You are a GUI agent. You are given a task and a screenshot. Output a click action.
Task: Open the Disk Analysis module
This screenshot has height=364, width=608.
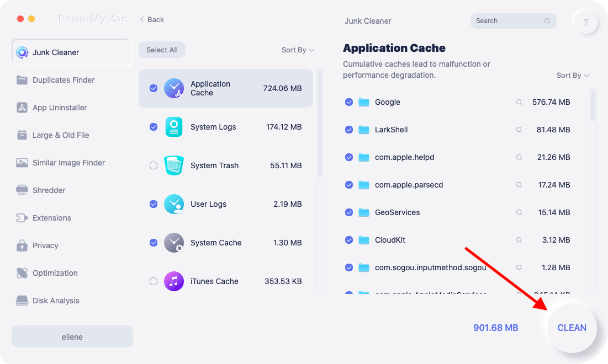coord(72,301)
